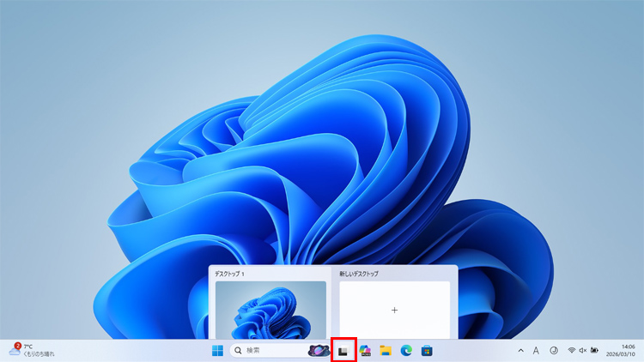Unmute sound via muted speaker icon
The height and width of the screenshot is (362, 644).
(x=583, y=350)
